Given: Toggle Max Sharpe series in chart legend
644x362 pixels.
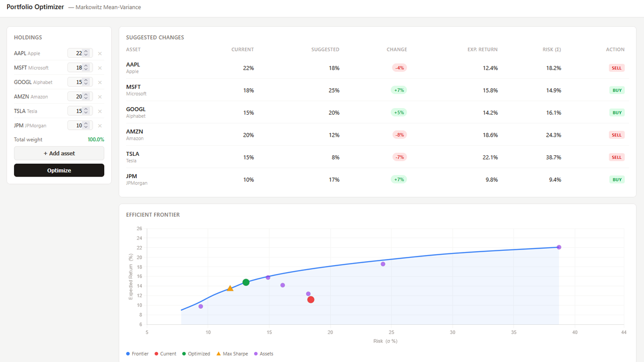Looking at the screenshot, I should 232,354.
